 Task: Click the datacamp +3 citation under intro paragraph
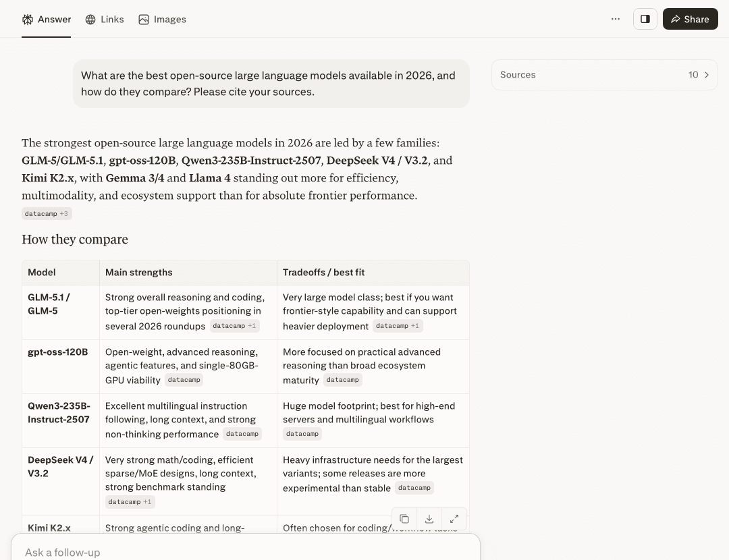coord(47,214)
